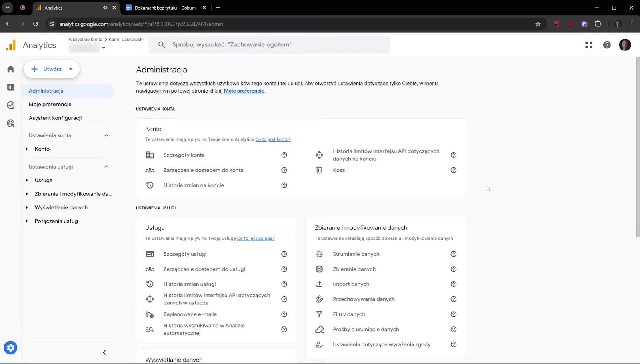Click the Co to jest usługa? link

tap(256, 239)
